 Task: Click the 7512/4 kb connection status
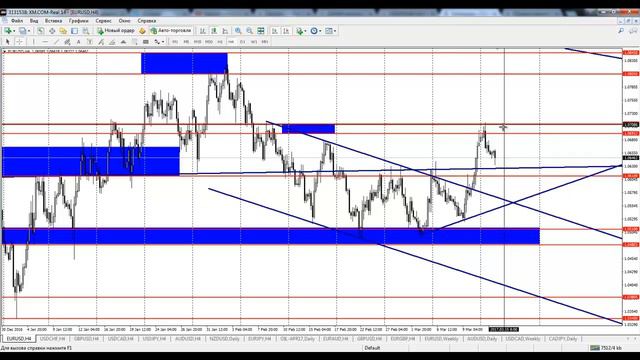(607, 348)
